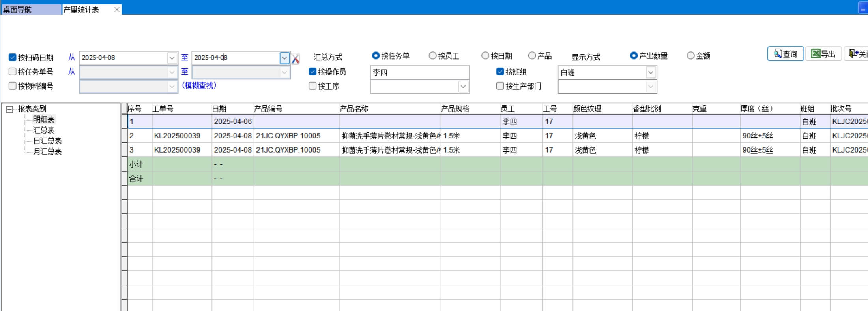This screenshot has width=868, height=311.
Task: Select 月汇总表 in the report tree
Action: tap(47, 151)
